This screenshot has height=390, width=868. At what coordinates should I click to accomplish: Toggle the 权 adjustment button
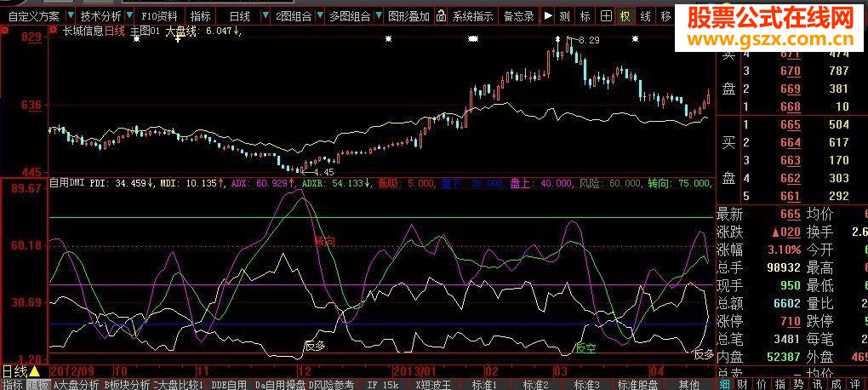coord(625,16)
